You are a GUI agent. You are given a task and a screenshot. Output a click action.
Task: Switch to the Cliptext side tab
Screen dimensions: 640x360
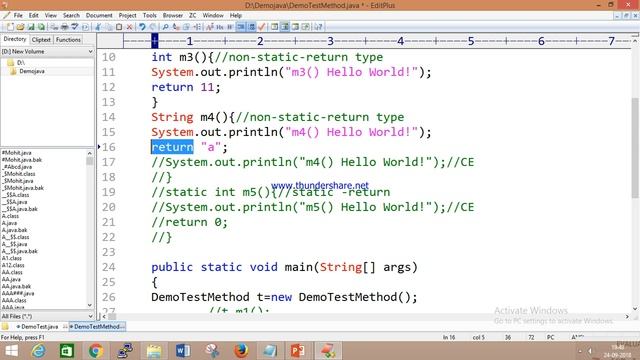[x=41, y=40]
